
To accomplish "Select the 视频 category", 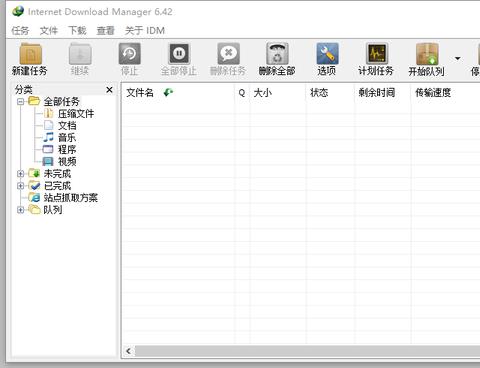I will click(x=67, y=162).
